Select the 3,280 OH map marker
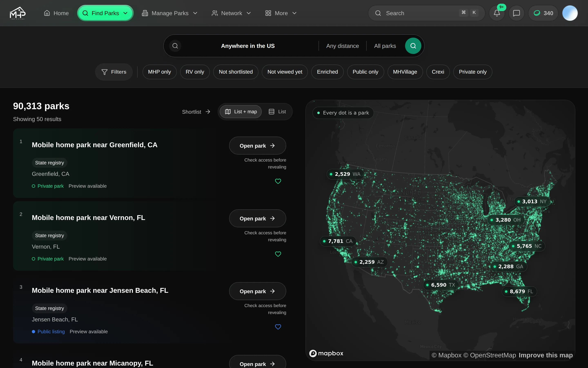This screenshot has height=368, width=588. [506, 220]
